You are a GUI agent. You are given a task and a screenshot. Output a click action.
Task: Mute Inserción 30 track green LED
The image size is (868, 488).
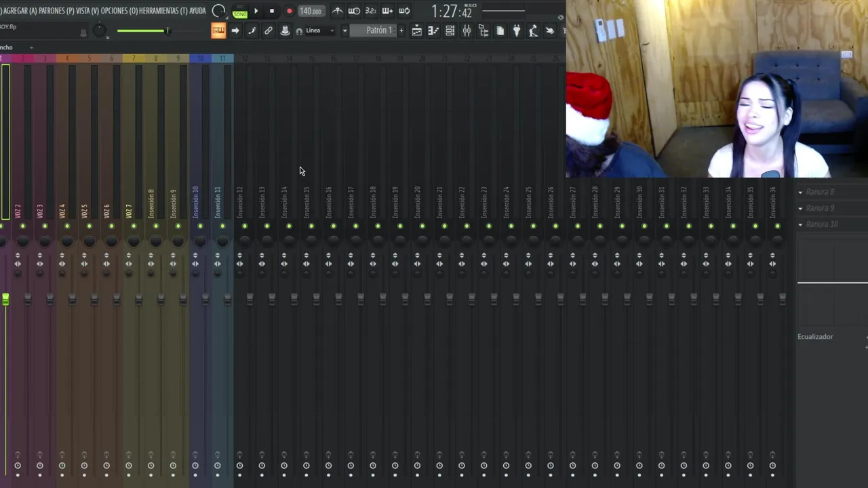pos(644,226)
